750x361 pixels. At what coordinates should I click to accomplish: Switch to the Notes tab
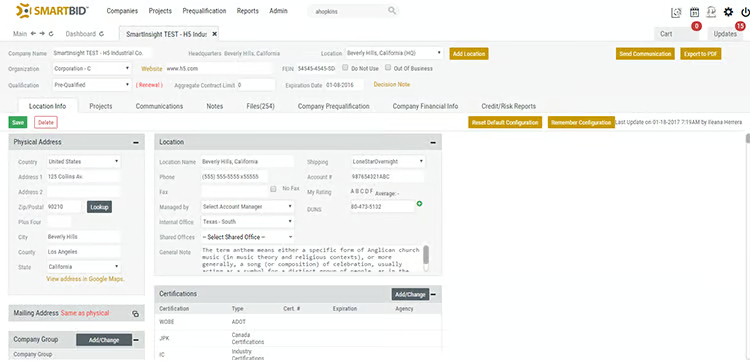coord(215,106)
